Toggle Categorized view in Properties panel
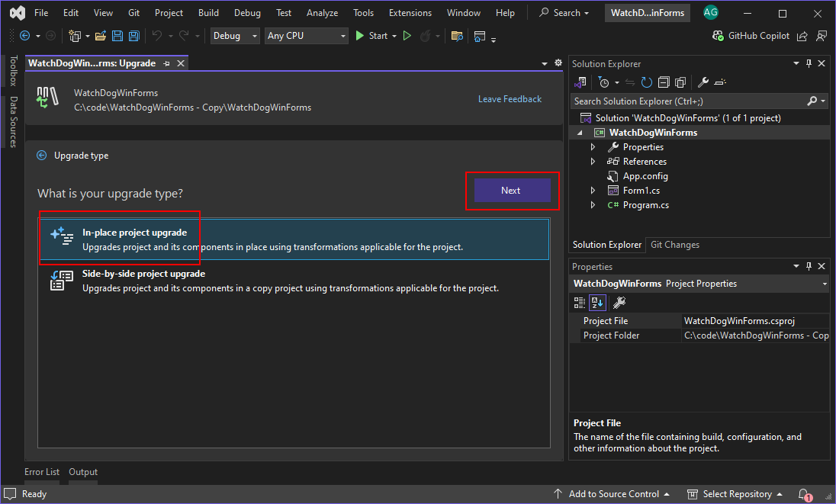 tap(580, 303)
